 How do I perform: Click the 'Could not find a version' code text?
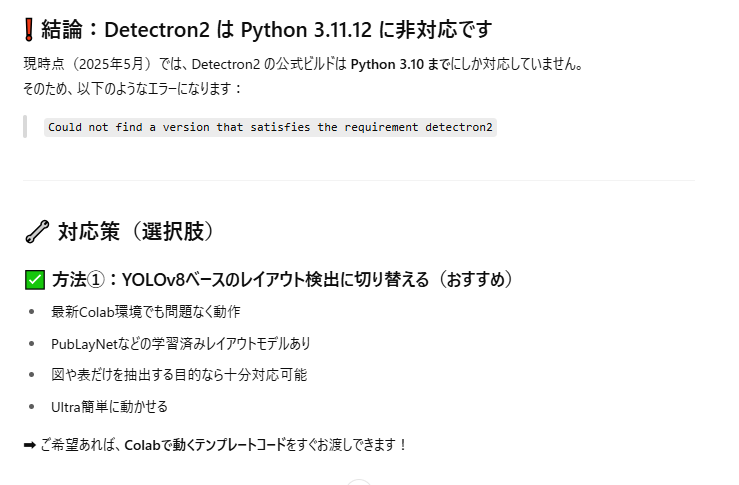271,128
